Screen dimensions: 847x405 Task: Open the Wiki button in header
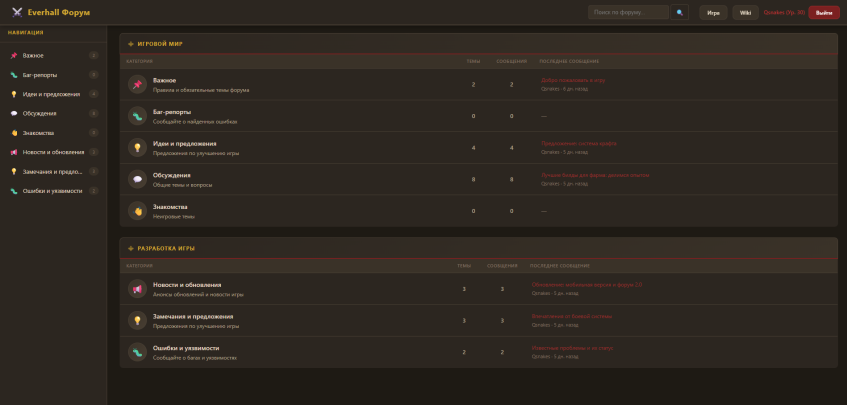(745, 13)
